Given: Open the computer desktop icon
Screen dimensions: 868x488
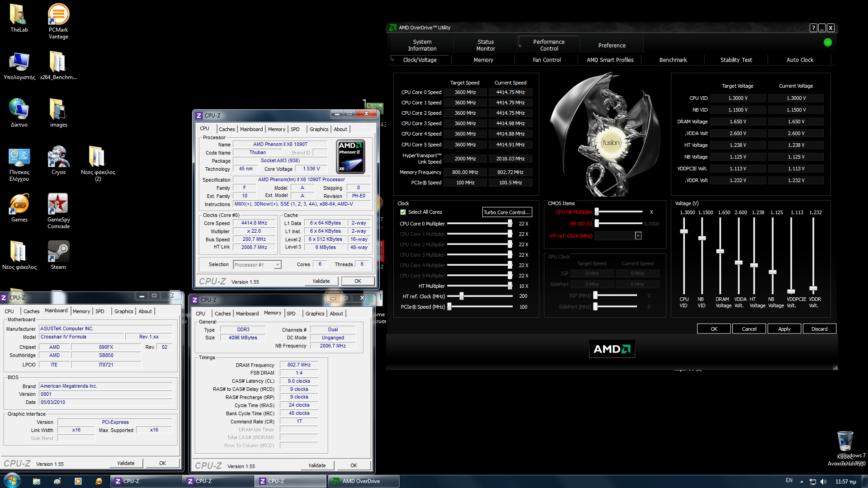Looking at the screenshot, I should pyautogui.click(x=19, y=66).
